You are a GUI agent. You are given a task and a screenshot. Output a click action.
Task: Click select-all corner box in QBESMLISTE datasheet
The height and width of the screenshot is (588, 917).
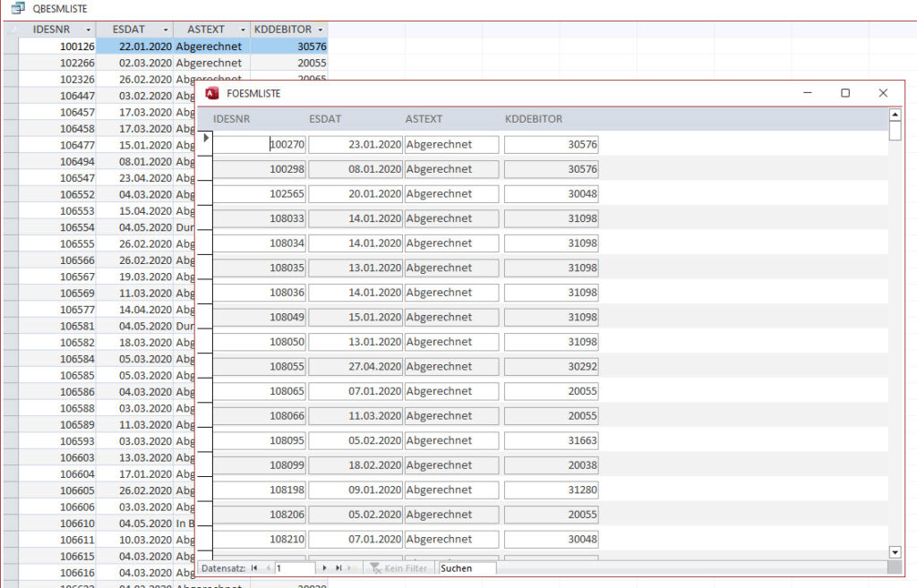click(x=11, y=30)
